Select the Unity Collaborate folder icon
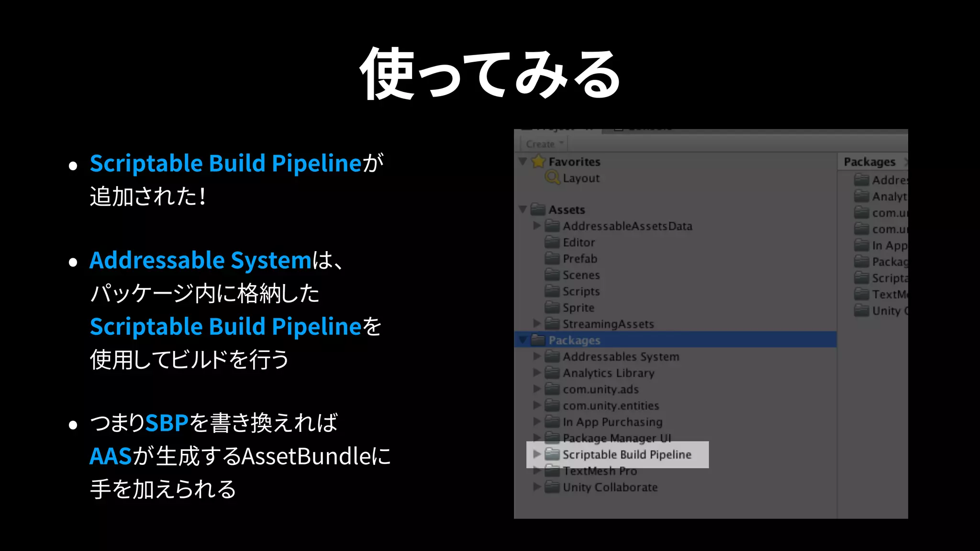 [552, 487]
